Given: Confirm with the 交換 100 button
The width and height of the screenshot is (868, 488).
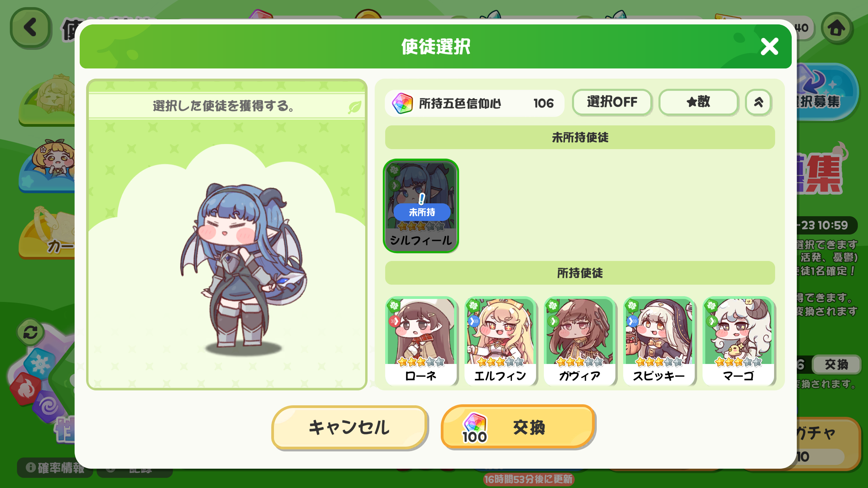Looking at the screenshot, I should 518,427.
